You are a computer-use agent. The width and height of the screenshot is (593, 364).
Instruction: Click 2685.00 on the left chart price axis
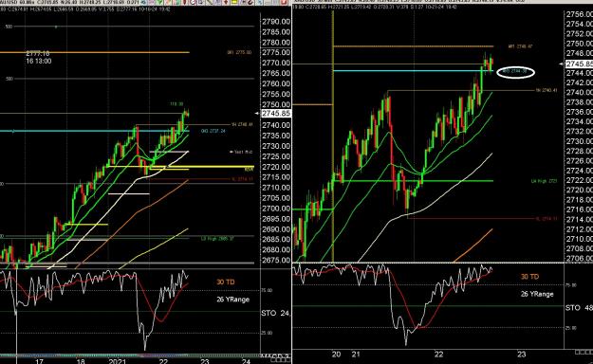coord(276,239)
